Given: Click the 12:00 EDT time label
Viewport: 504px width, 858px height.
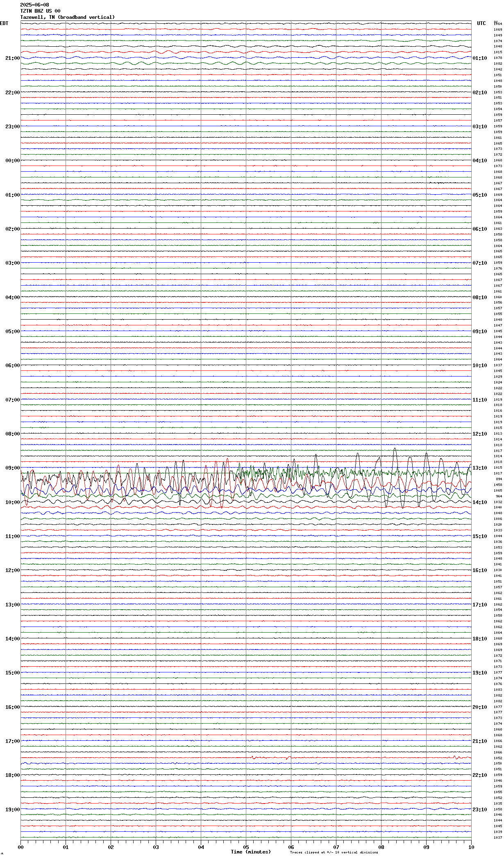Looking at the screenshot, I should [x=13, y=570].
